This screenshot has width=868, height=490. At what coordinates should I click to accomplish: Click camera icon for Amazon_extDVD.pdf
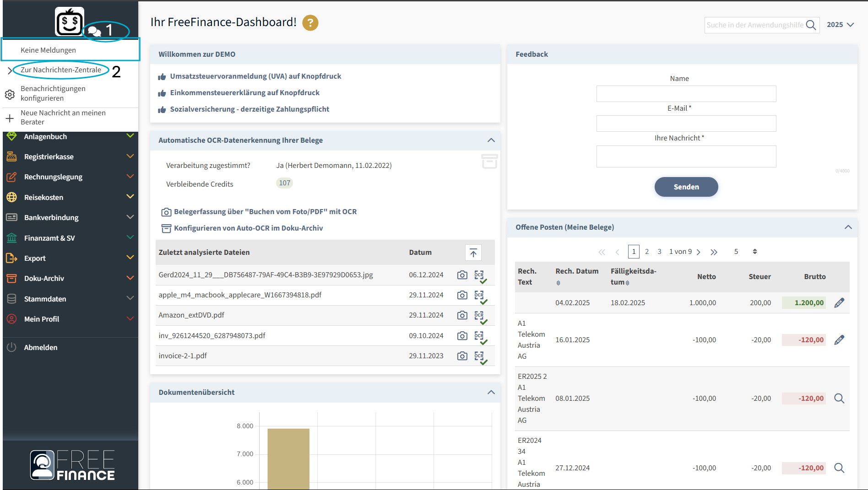tap(462, 315)
